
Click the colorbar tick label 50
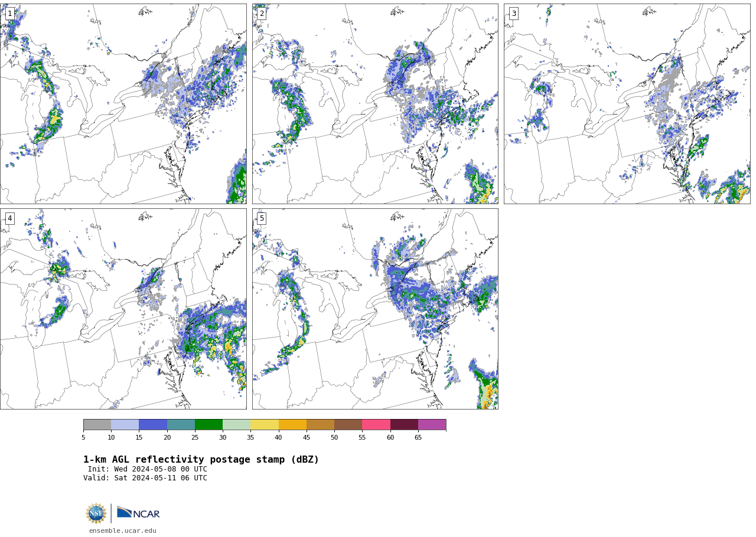[x=334, y=437]
